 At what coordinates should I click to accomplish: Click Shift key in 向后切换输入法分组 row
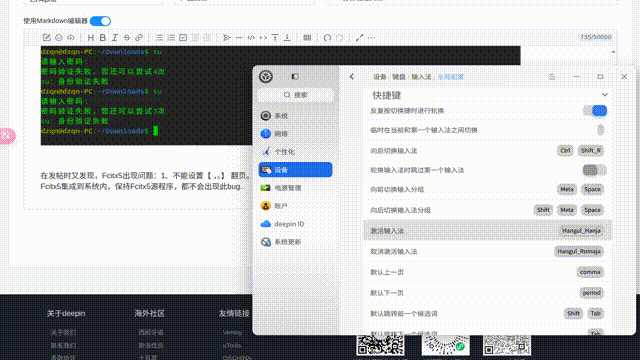pyautogui.click(x=543, y=210)
